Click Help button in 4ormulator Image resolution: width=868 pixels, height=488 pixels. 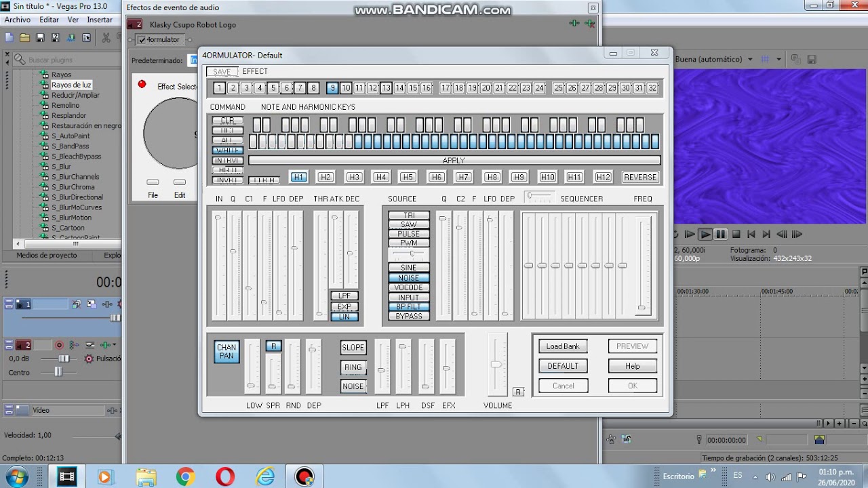pos(632,366)
